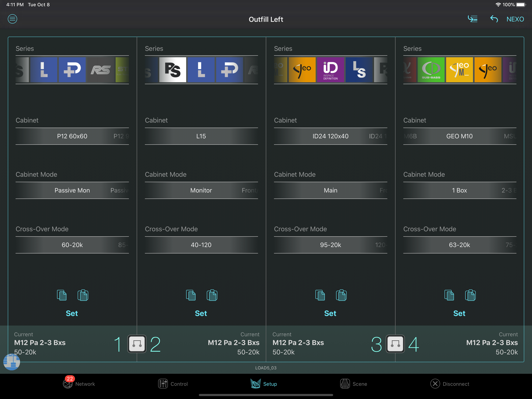Choose ID24 120x40 cabinet in channel 3

point(330,136)
